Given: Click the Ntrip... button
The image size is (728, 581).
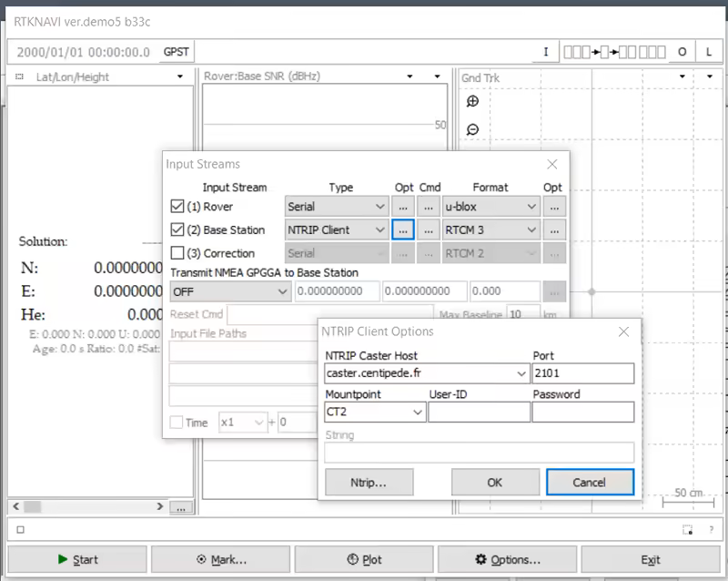Looking at the screenshot, I should (x=369, y=483).
